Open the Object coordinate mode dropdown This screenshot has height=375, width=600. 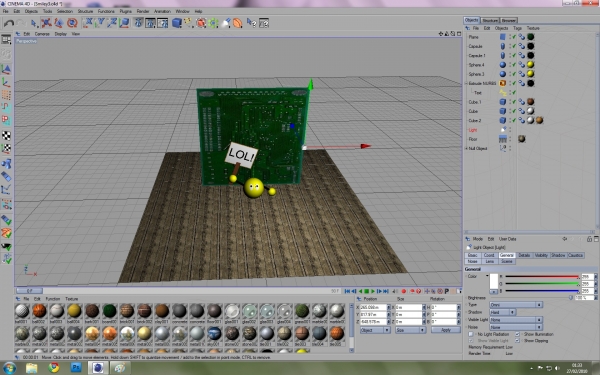(x=375, y=330)
